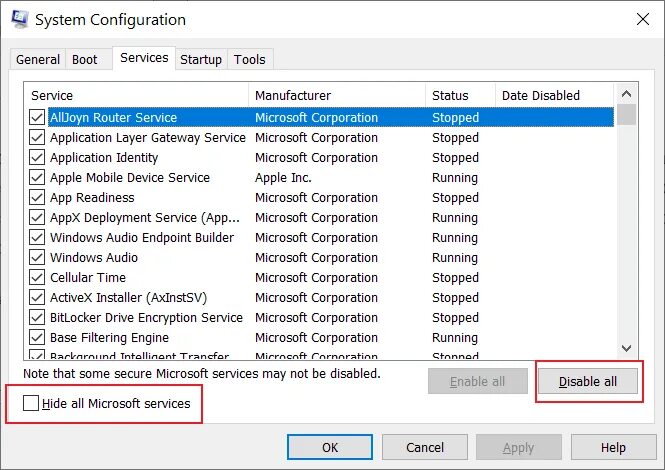
Task: Open Help for System Configuration
Action: [613, 448]
